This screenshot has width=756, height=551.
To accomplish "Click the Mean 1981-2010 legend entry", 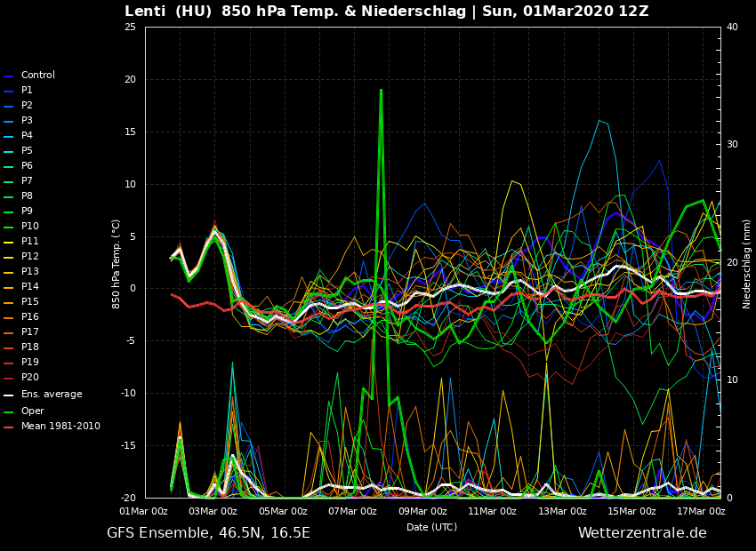I will [60, 427].
